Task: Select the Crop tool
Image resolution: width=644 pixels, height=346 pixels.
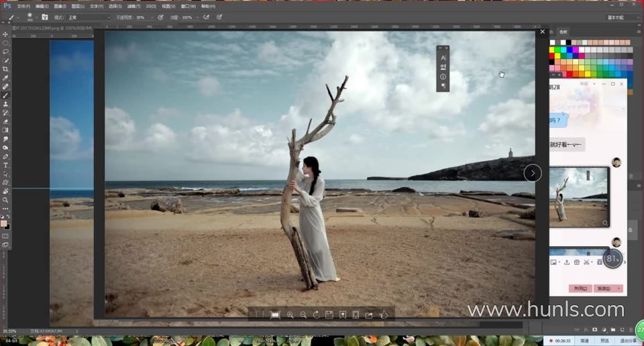Action: (x=5, y=69)
